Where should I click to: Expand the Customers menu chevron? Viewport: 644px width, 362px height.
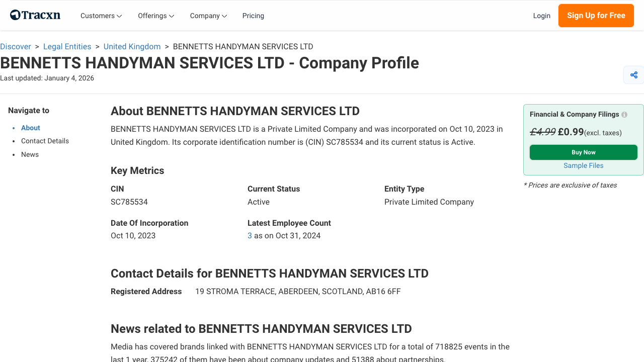point(119,16)
